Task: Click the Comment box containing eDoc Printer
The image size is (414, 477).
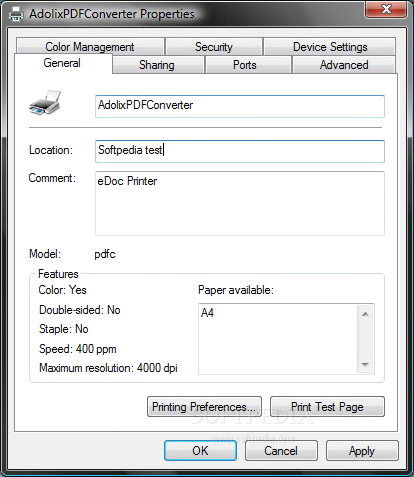Action: (240, 203)
